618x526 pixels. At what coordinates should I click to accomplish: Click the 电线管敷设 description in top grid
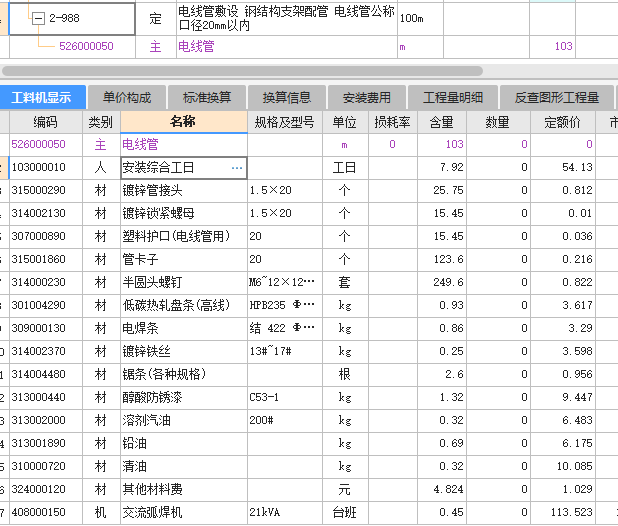tap(286, 19)
